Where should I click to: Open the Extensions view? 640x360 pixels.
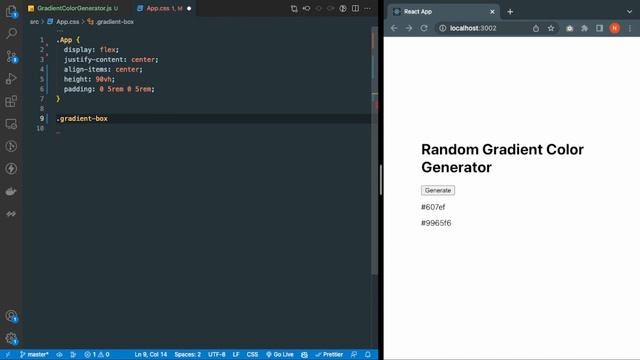pyautogui.click(x=11, y=101)
